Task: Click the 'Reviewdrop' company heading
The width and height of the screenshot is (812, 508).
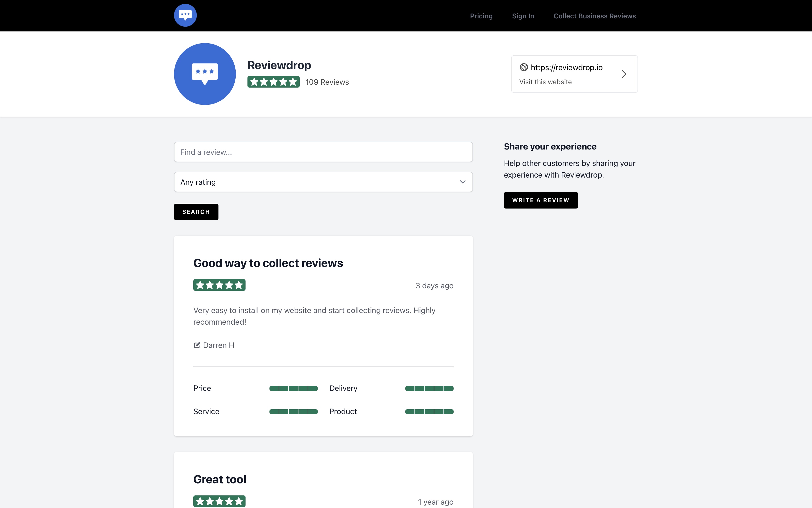Action: click(x=279, y=65)
